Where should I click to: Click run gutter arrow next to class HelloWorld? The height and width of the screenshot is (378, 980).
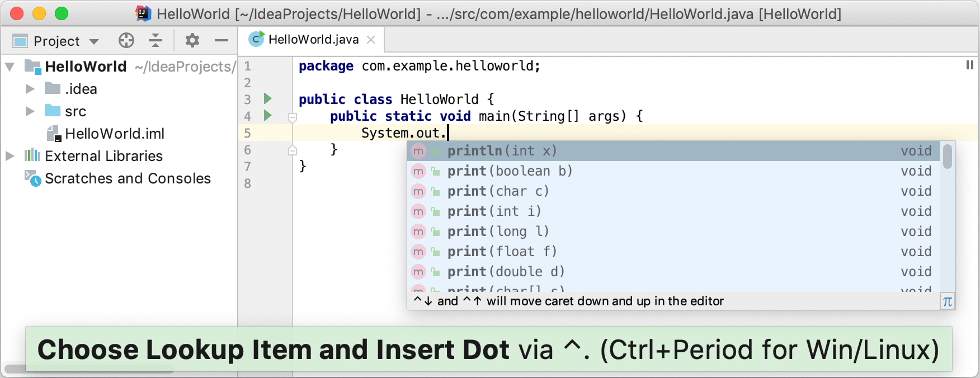tap(268, 99)
